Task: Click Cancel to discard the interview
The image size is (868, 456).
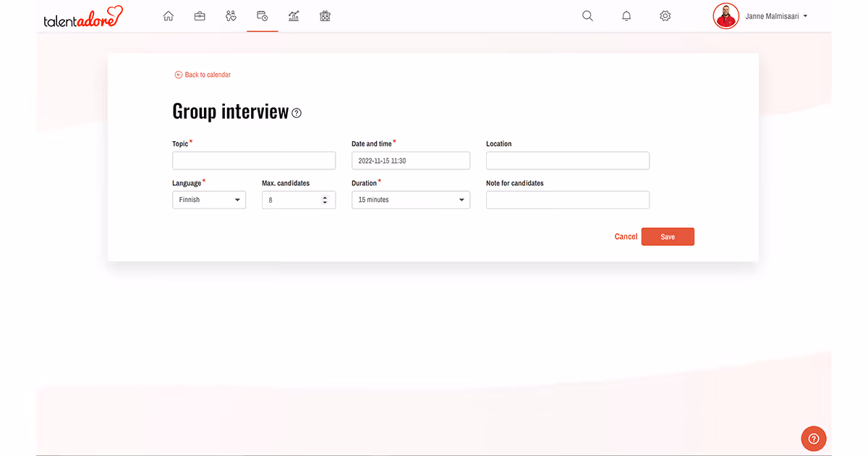Action: pyautogui.click(x=625, y=237)
